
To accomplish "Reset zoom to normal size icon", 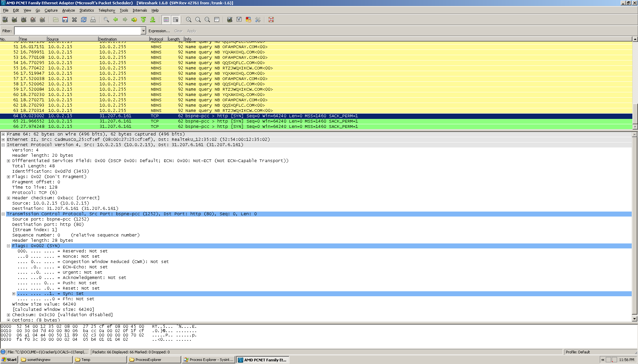I will pos(207,20).
